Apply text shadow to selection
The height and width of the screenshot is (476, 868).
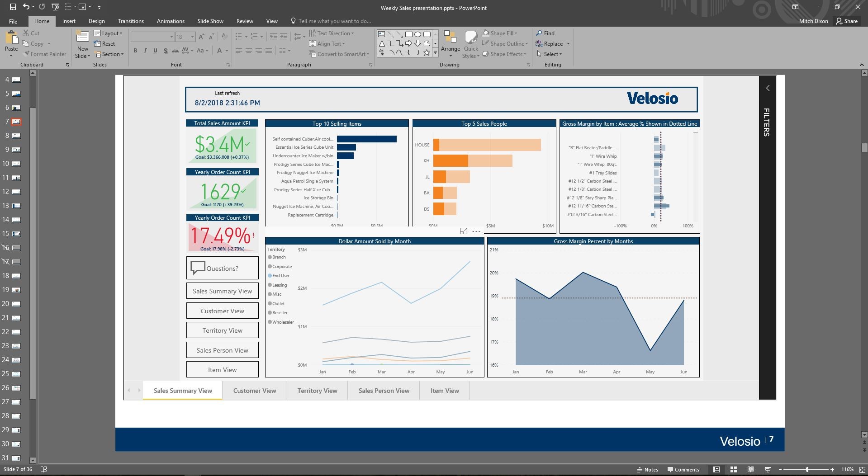click(x=165, y=51)
